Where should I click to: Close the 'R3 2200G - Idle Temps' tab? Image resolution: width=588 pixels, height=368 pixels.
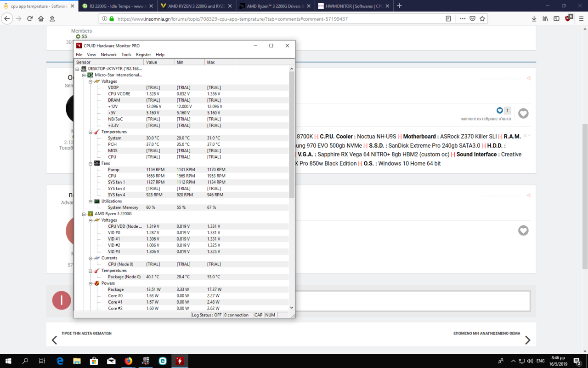pos(150,6)
